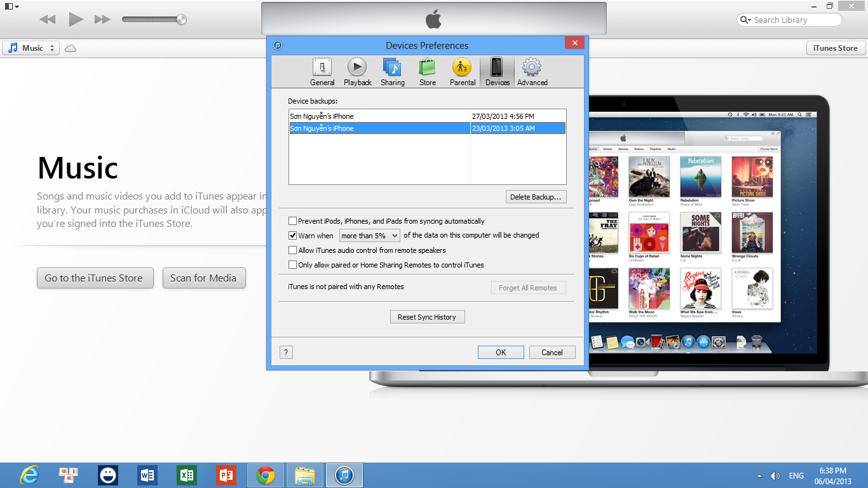Click the iTunes taskbar icon

[344, 475]
